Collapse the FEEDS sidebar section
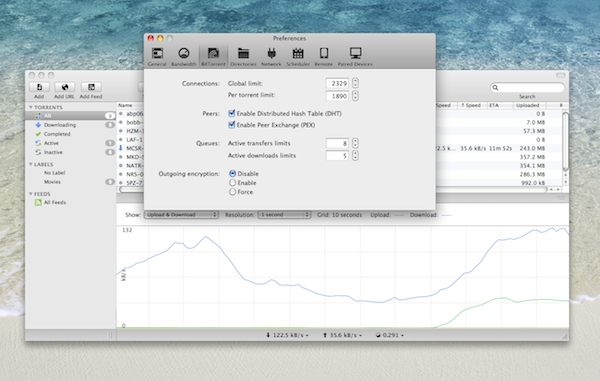The height and width of the screenshot is (381, 600). pos(31,194)
